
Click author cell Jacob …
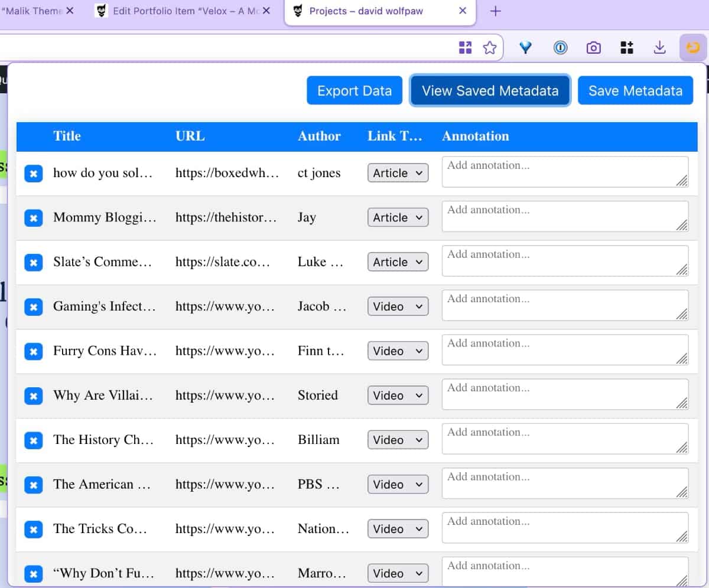pyautogui.click(x=322, y=306)
